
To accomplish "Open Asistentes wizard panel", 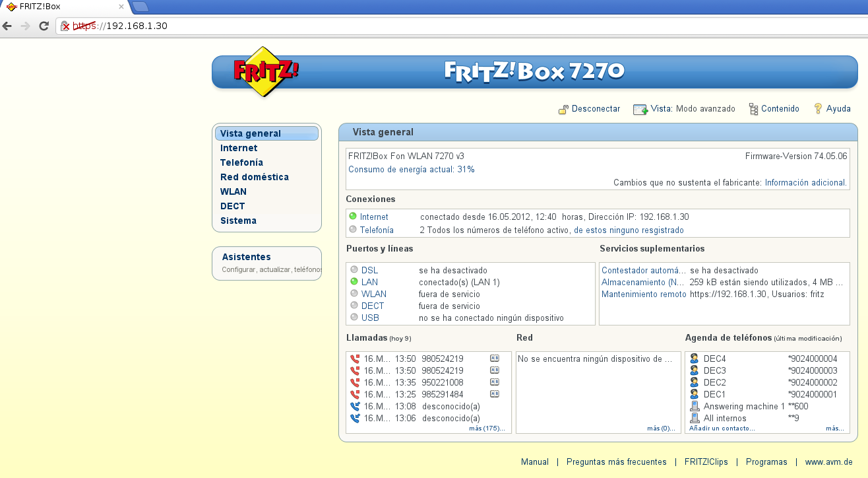I will (x=246, y=257).
